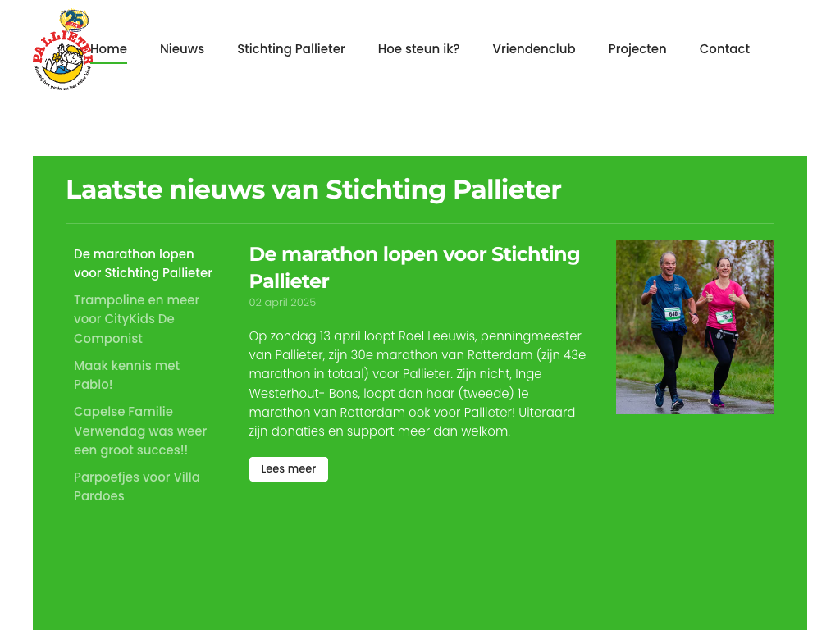Show the Maak kennis met Pablo! article
The height and width of the screenshot is (630, 840).
point(126,374)
